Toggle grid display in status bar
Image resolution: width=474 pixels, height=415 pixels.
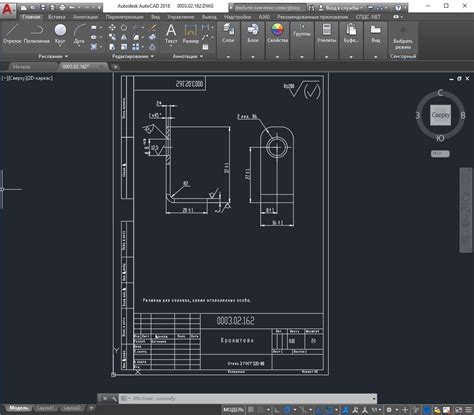click(251, 410)
